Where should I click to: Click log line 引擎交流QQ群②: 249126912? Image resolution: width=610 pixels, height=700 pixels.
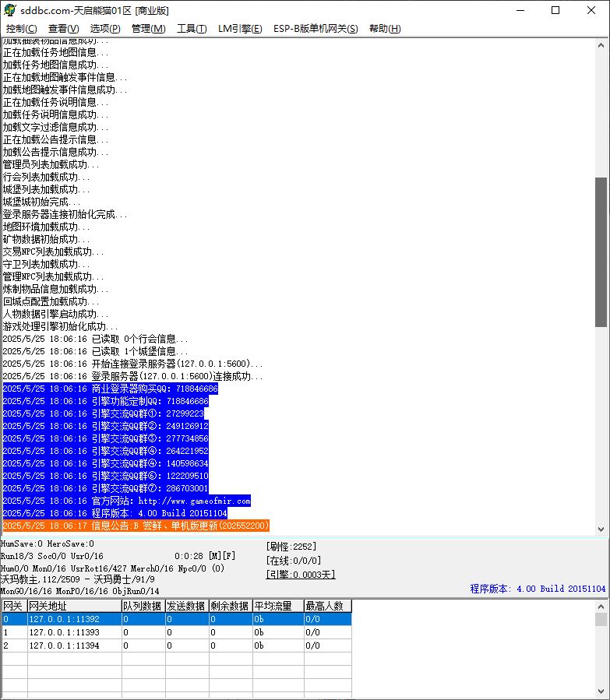(106, 427)
